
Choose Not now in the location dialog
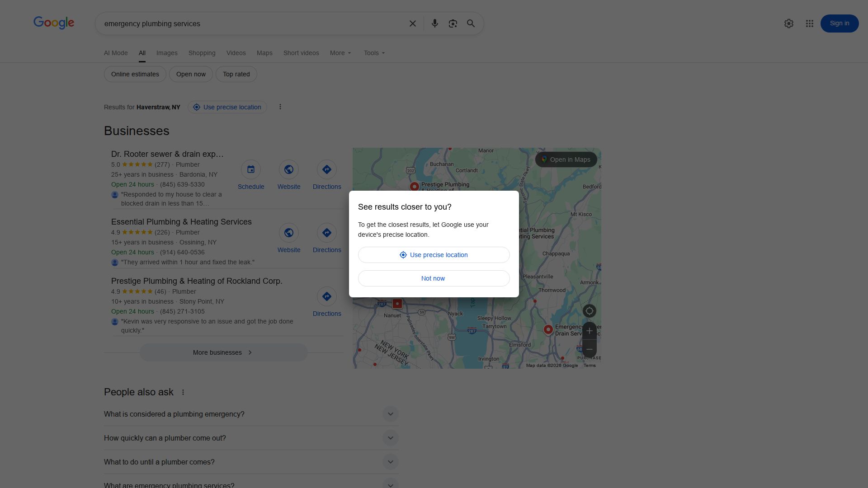(x=433, y=278)
